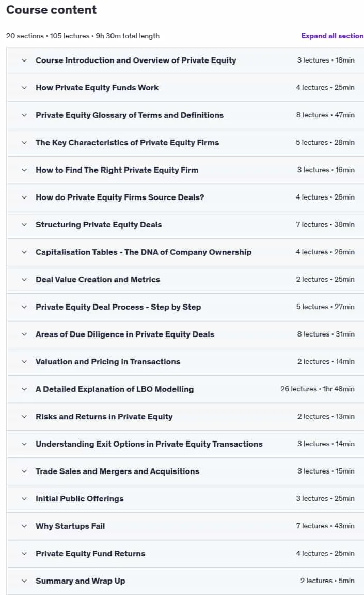Click chevron beside How to Find The Right Firm
364x595 pixels.
[24, 170]
